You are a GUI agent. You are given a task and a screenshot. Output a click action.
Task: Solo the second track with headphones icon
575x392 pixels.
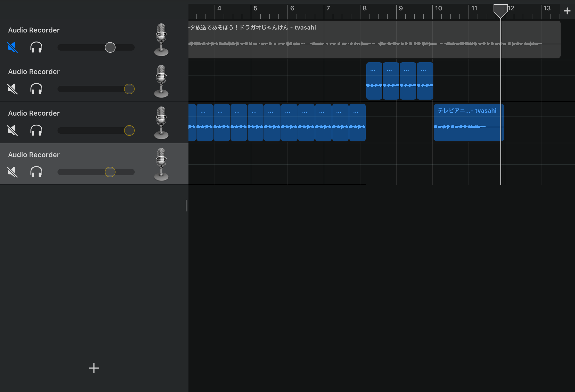(x=36, y=89)
